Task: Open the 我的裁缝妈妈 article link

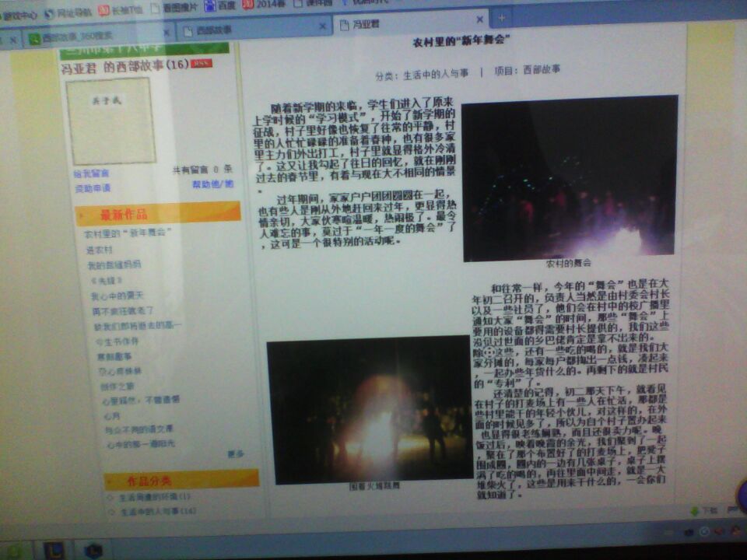Action: pyautogui.click(x=114, y=264)
